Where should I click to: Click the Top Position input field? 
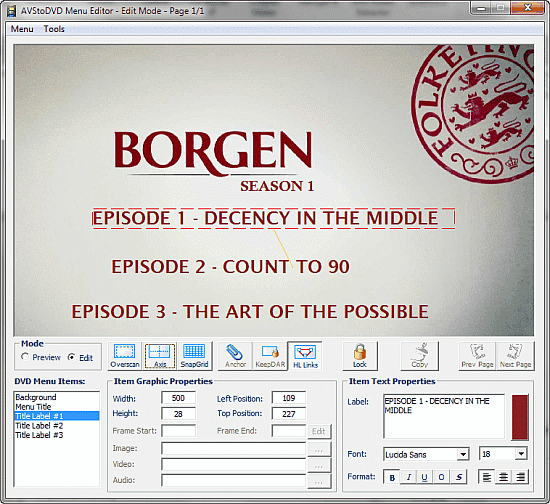pyautogui.click(x=289, y=414)
